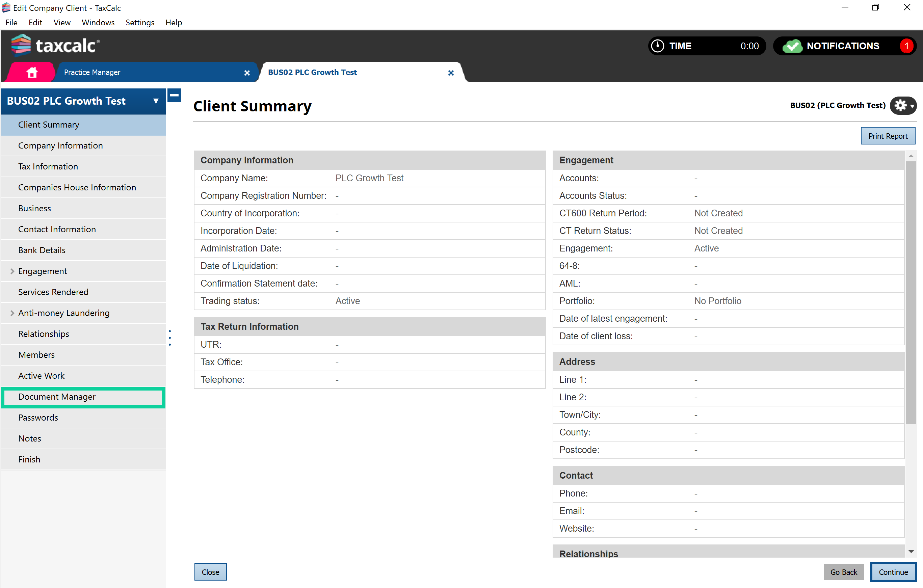Viewport: 923px width, 588px height.
Task: Open the View menu
Action: [62, 22]
